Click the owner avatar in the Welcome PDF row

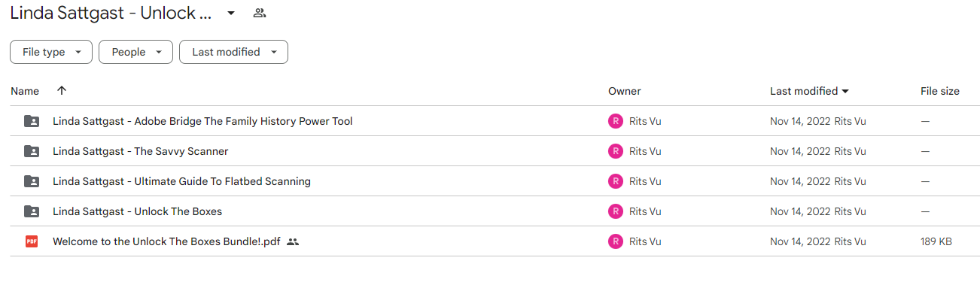616,241
